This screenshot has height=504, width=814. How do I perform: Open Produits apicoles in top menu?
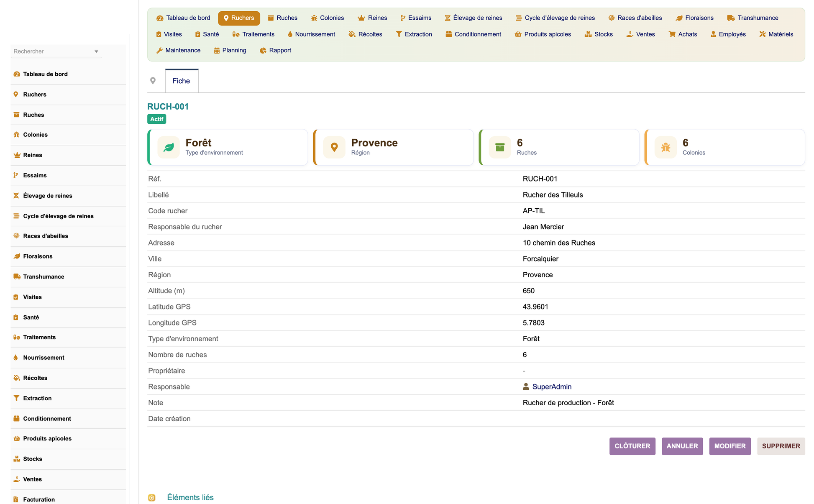543,34
